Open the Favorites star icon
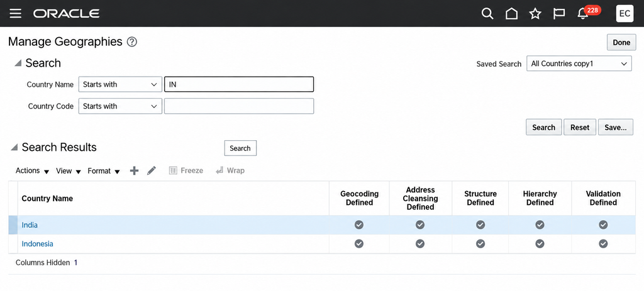This screenshot has height=291, width=644. tap(535, 14)
